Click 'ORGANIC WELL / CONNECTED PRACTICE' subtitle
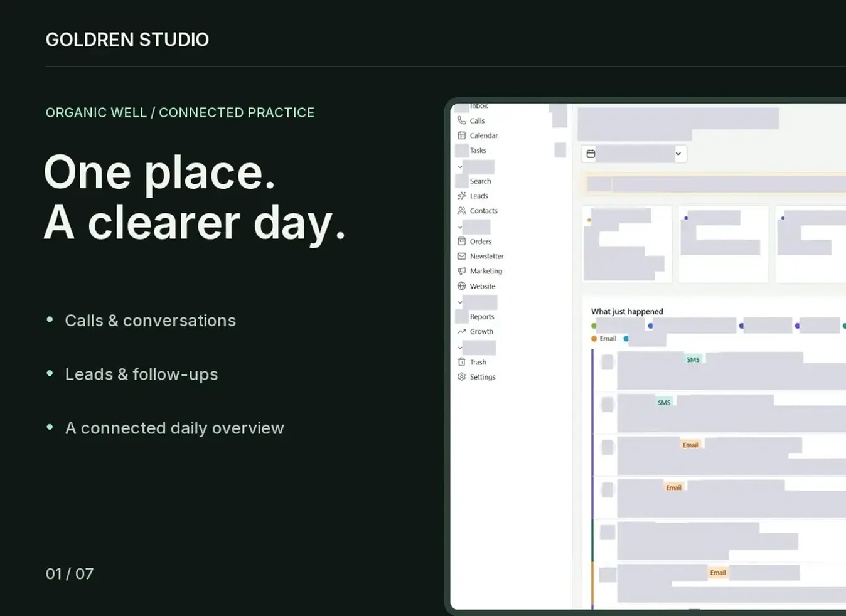Image resolution: width=846 pixels, height=616 pixels. tap(180, 113)
